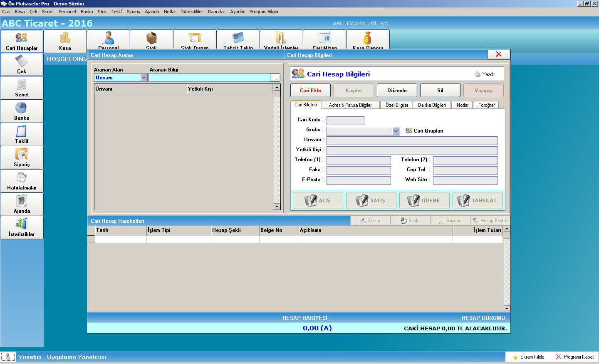The image size is (599, 364).
Task: Lock screen with Ekranı Kilitle
Action: click(x=528, y=357)
